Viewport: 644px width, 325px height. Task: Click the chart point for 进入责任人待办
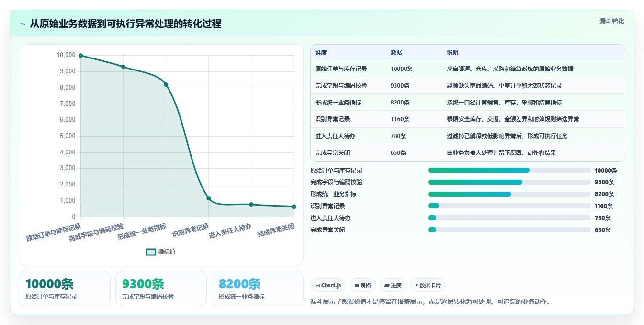251,205
